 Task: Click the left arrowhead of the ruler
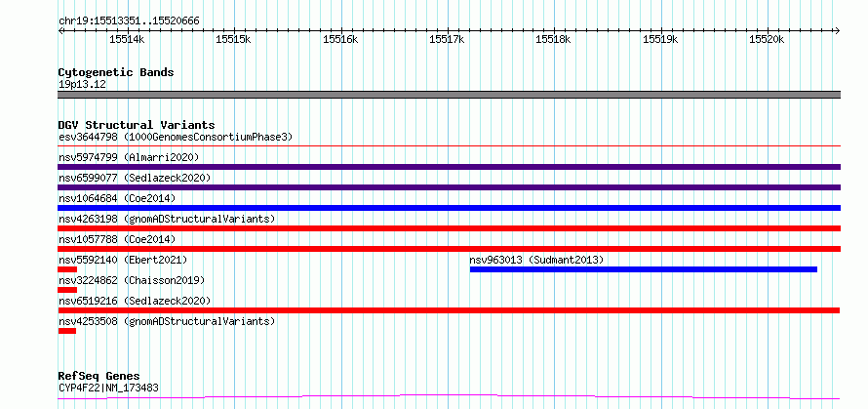coord(60,30)
